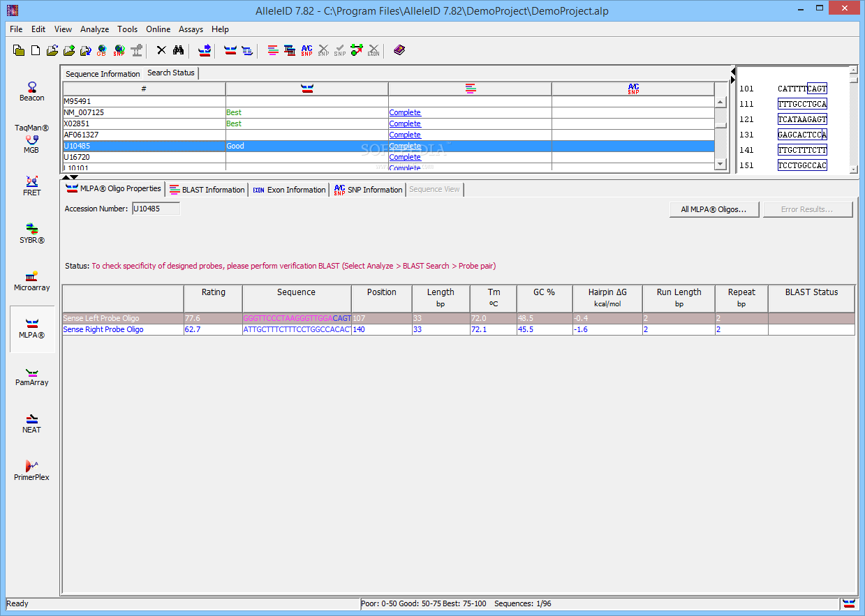Click Complete link for X02851
Viewport: 865px width, 616px height.
point(405,123)
